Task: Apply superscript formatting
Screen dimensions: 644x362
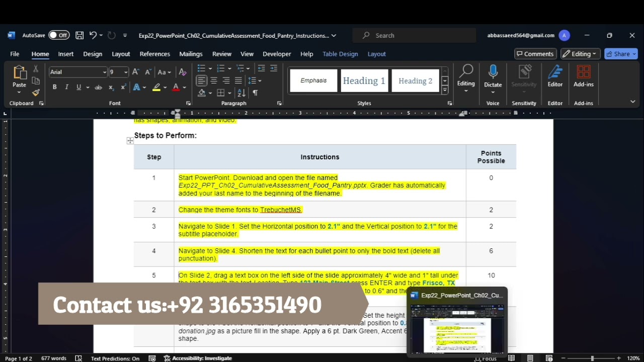Action: pyautogui.click(x=123, y=87)
